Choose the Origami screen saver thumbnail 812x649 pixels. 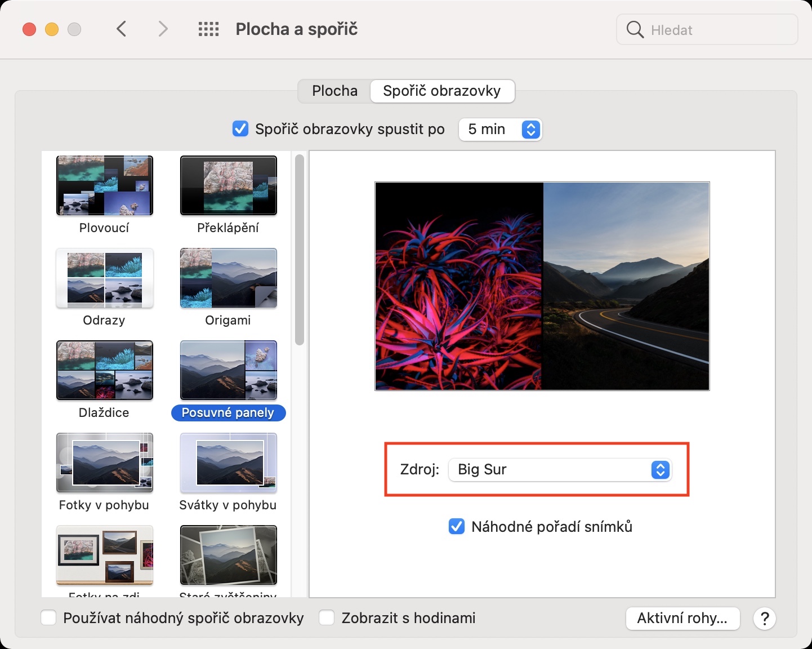click(x=229, y=278)
